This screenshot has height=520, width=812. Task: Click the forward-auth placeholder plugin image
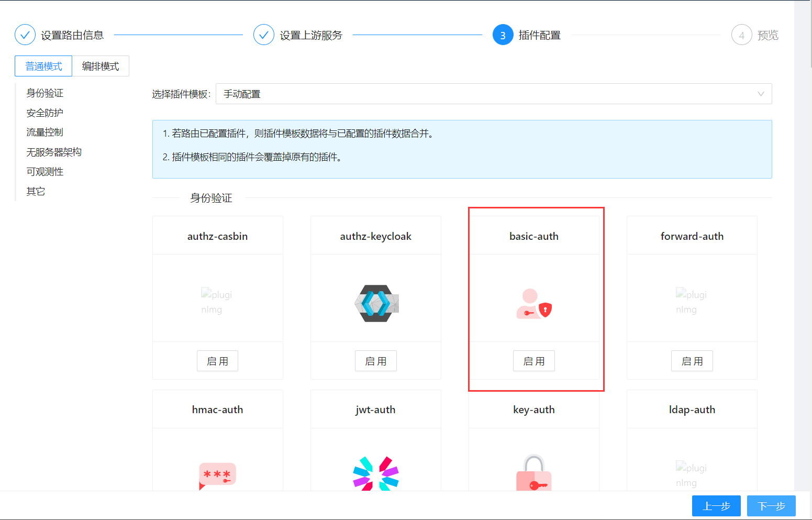692,302
